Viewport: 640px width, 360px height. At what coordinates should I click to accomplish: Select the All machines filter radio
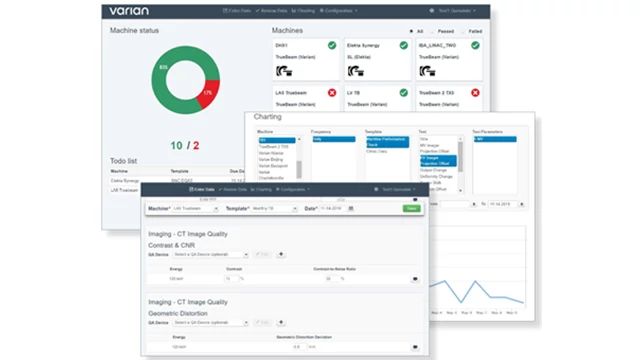(411, 31)
